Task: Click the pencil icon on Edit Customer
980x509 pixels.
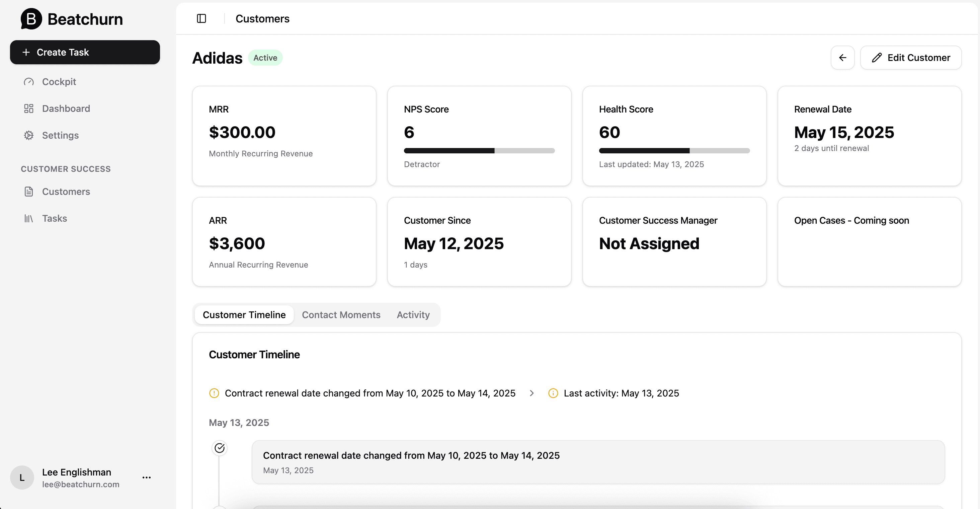Action: click(x=877, y=58)
